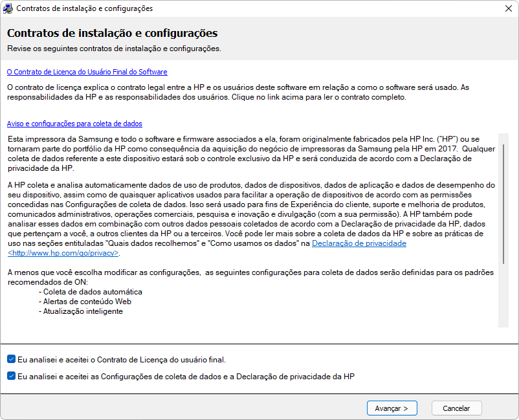Click the '- Alertas de conteúdo Web' line

click(85, 302)
